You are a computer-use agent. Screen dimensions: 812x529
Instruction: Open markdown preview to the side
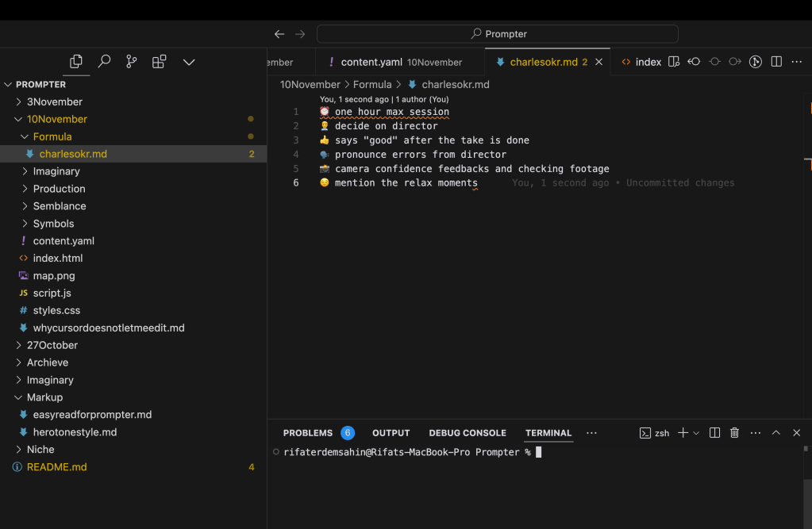(673, 62)
